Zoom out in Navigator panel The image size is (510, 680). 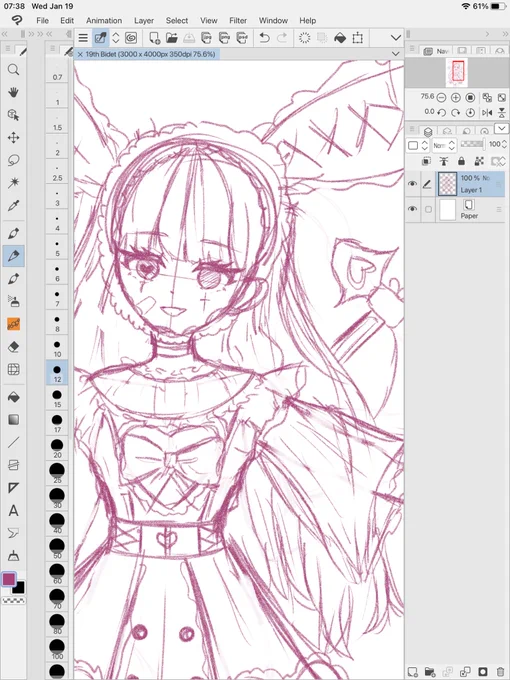point(441,98)
